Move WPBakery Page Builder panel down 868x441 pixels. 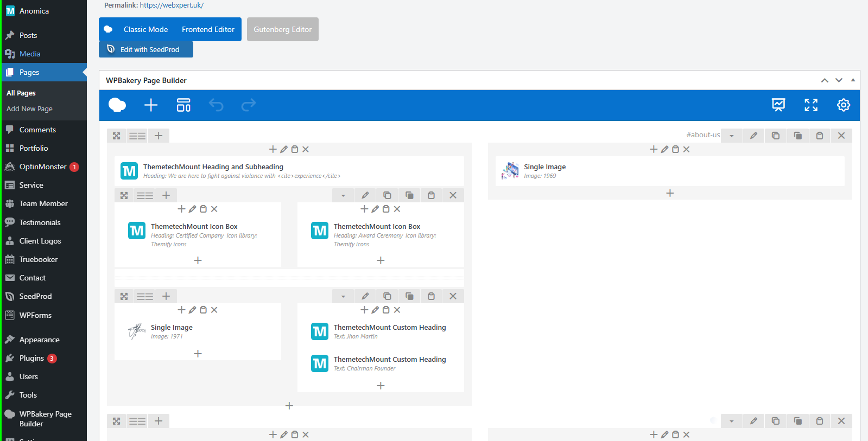839,80
